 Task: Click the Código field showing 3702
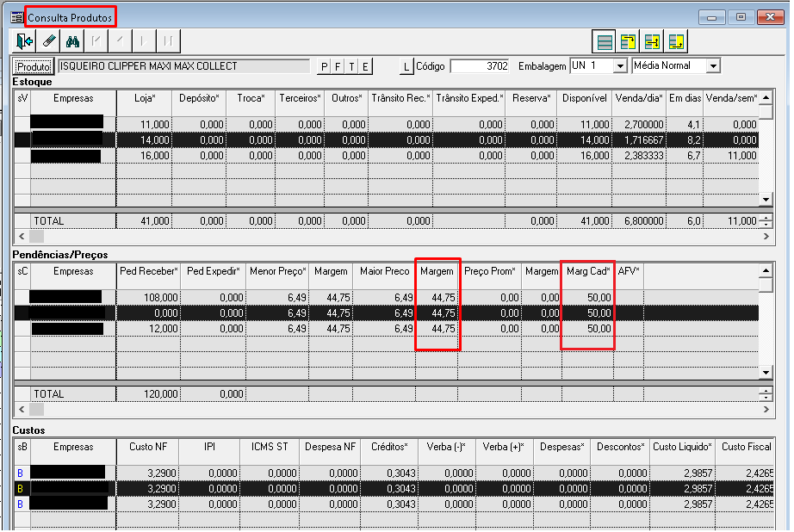click(x=480, y=66)
